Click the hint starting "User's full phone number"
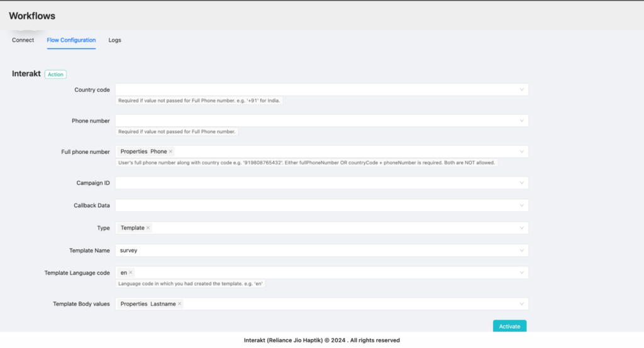Screen dimensions: 644x348 click(307, 163)
